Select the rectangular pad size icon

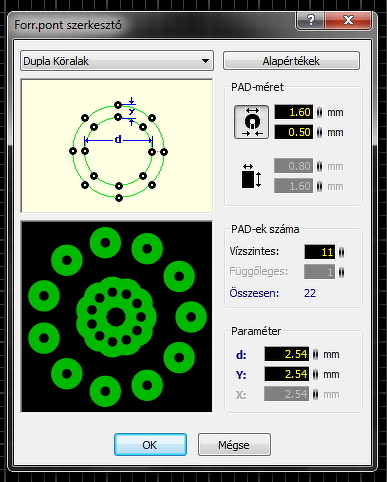tap(251, 176)
